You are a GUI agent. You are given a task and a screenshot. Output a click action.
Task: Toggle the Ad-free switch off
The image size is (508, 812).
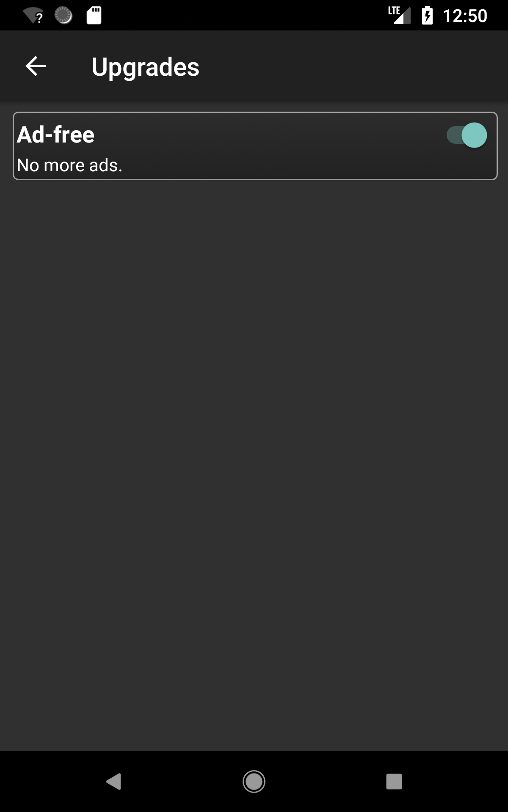tap(467, 135)
